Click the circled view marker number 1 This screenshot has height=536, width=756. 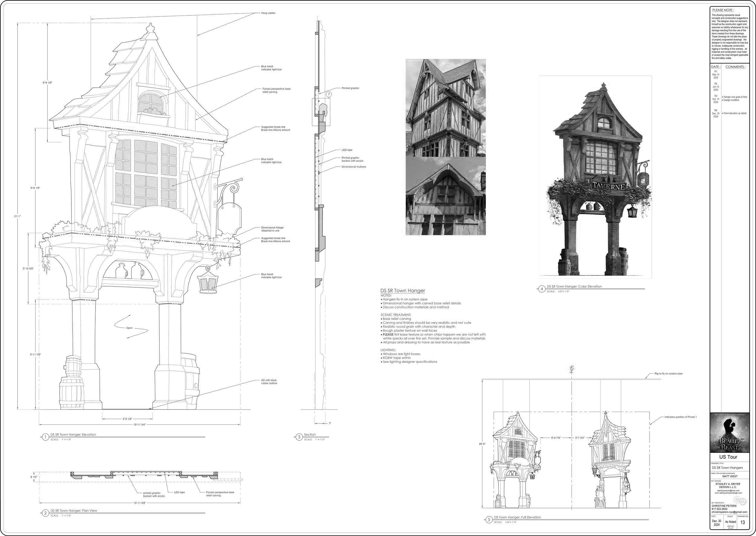45,437
